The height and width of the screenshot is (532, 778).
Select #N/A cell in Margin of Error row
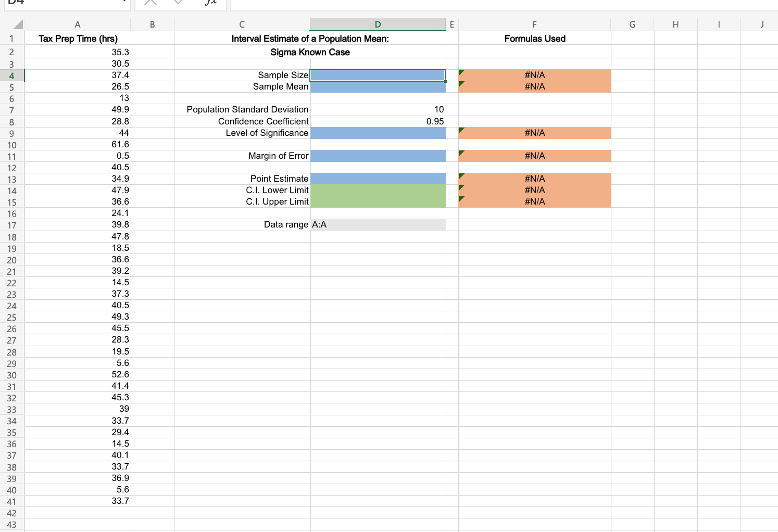(x=535, y=156)
